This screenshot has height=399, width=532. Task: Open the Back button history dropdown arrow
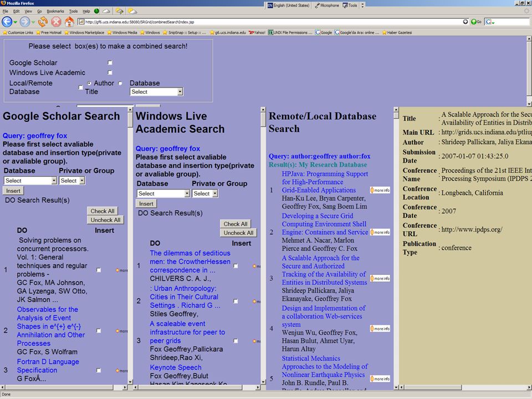point(16,22)
